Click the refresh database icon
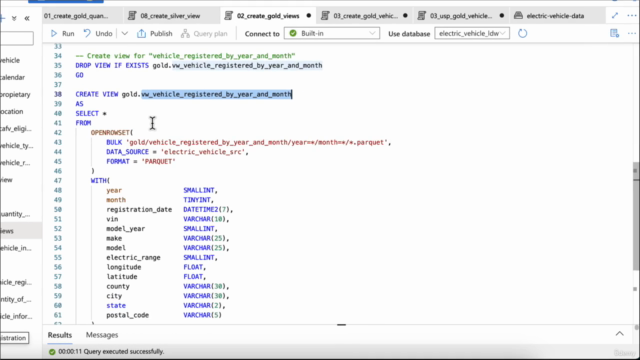Screen dimensions: 640x360 point(522,33)
